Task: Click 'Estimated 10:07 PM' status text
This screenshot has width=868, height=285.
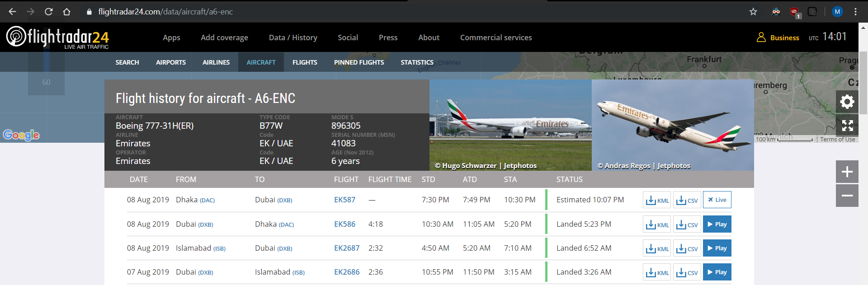Action: tap(590, 200)
